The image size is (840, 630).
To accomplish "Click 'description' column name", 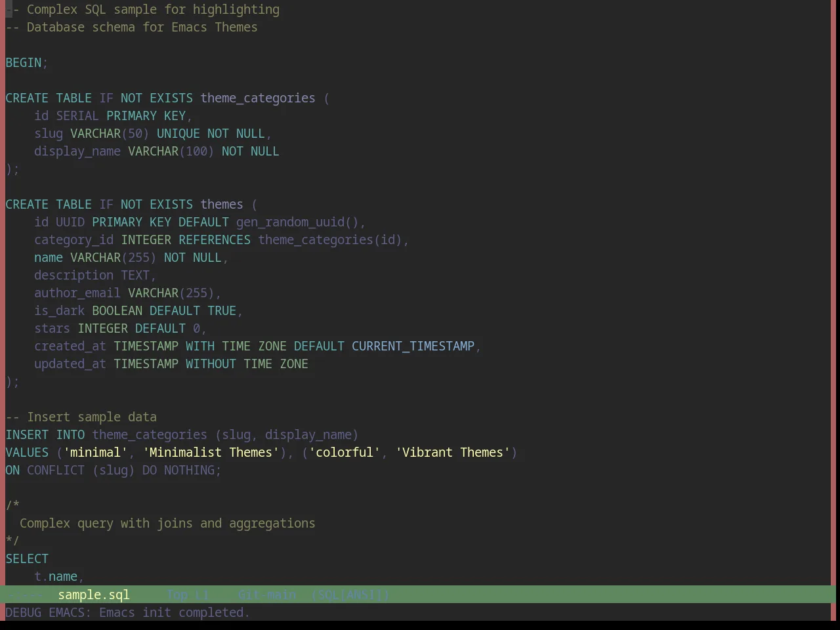I will pyautogui.click(x=73, y=276).
